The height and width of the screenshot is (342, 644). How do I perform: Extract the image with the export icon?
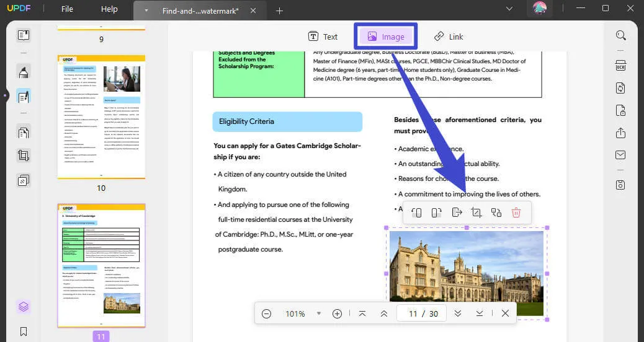(457, 213)
